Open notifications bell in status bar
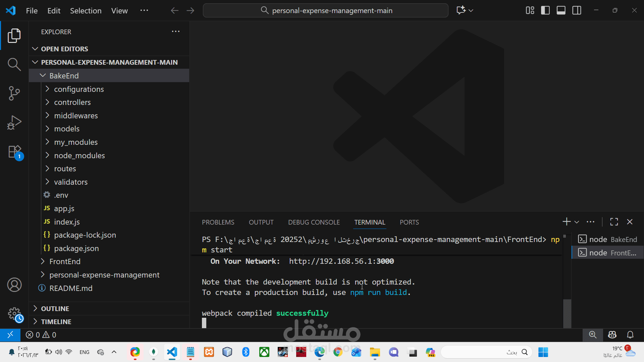Screen dimensions: 644x362 630,335
